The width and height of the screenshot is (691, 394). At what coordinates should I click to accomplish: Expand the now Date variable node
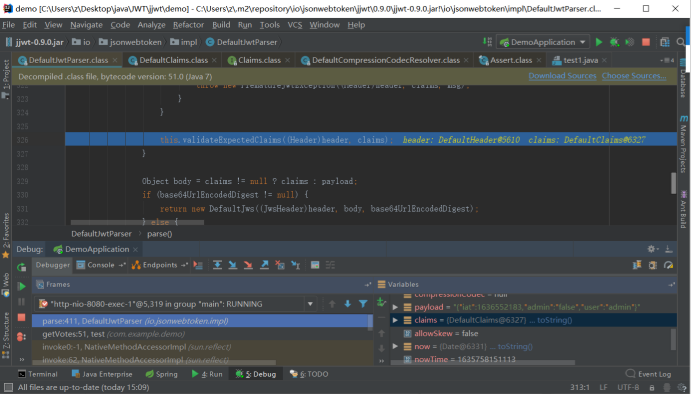395,346
